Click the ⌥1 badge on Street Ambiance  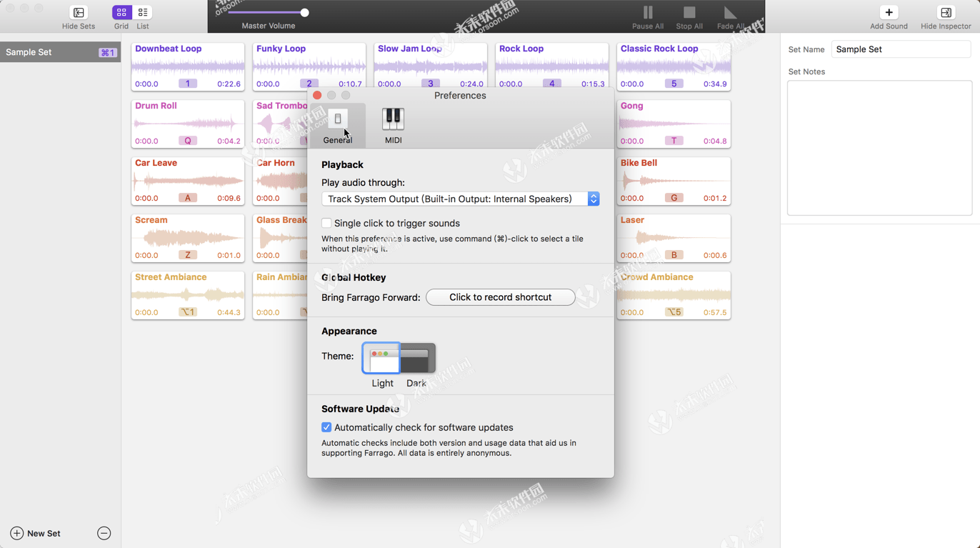pos(188,312)
